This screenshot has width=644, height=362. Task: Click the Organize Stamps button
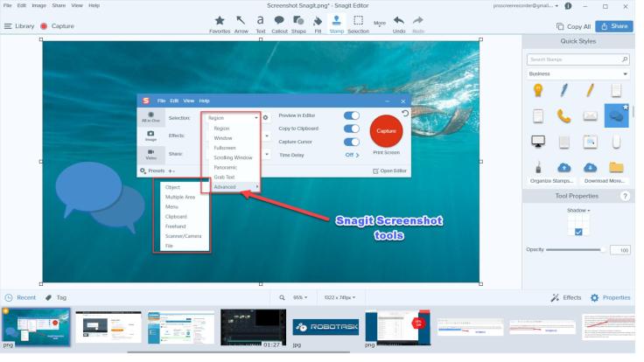pyautogui.click(x=551, y=181)
